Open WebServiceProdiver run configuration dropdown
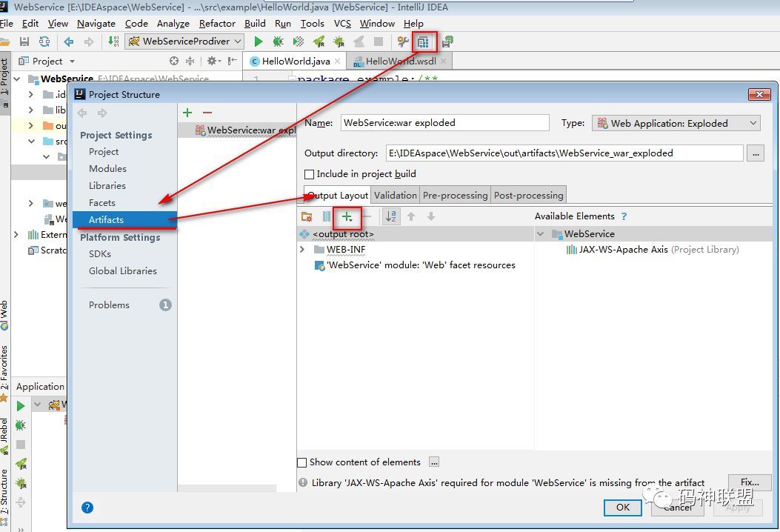This screenshot has width=780, height=532. tap(238, 41)
